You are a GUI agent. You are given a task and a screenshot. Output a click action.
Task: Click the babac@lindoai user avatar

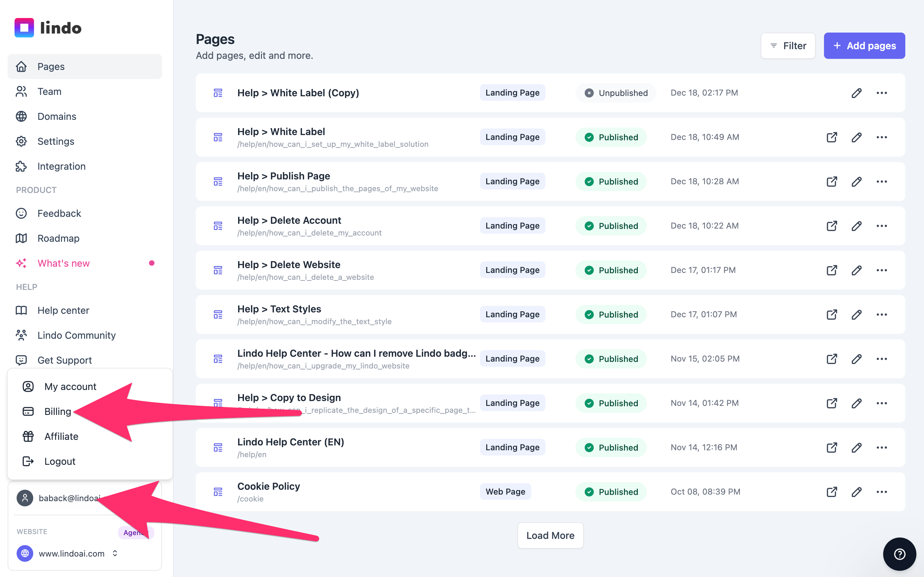[x=25, y=498]
